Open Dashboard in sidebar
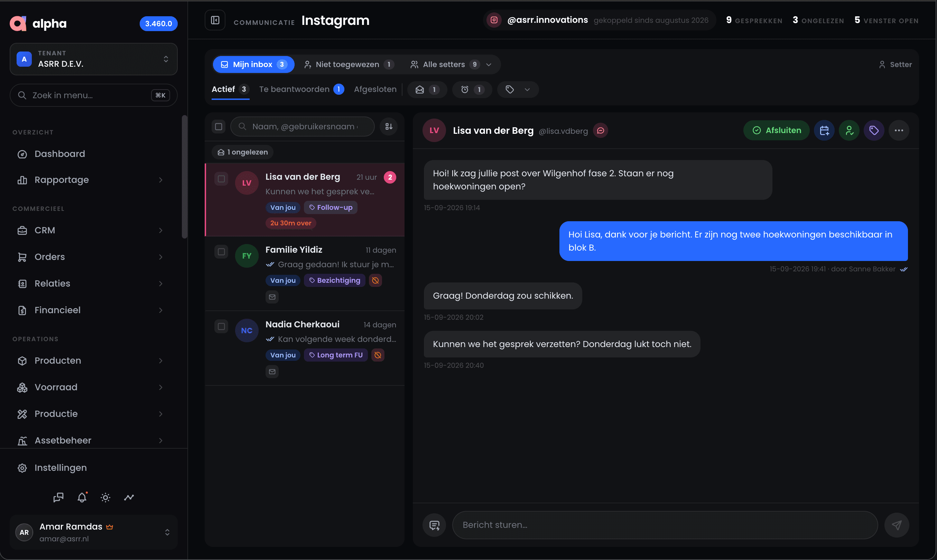This screenshot has width=937, height=560. pos(94,154)
